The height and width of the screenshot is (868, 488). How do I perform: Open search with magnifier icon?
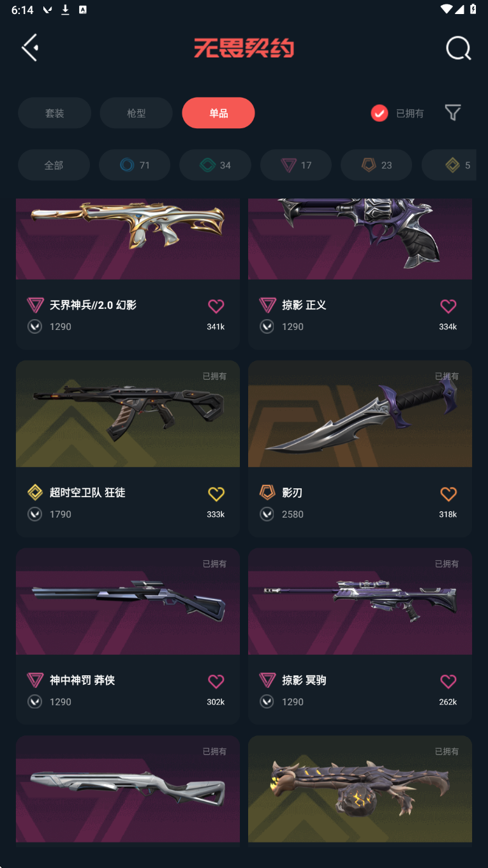(x=458, y=48)
